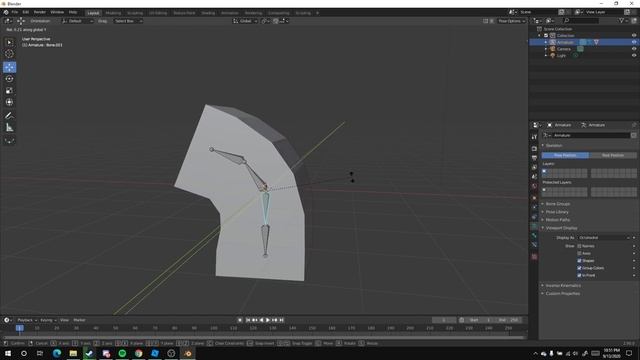Toggle visibility of Armature in outliner
Viewport: 640px width, 360px height.
(634, 42)
